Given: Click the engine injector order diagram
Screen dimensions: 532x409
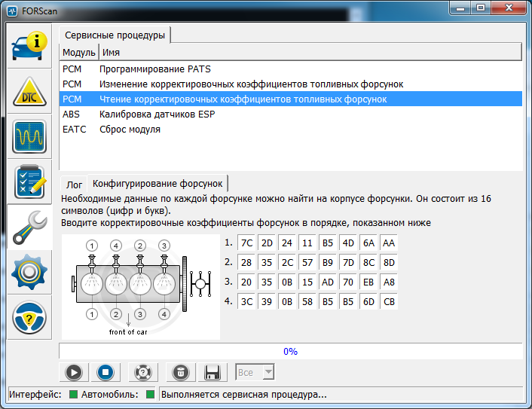Looking at the screenshot, I should click(141, 287).
